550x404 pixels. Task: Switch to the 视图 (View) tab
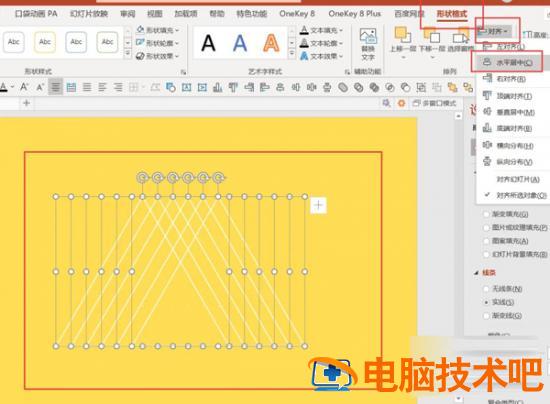[x=155, y=14]
